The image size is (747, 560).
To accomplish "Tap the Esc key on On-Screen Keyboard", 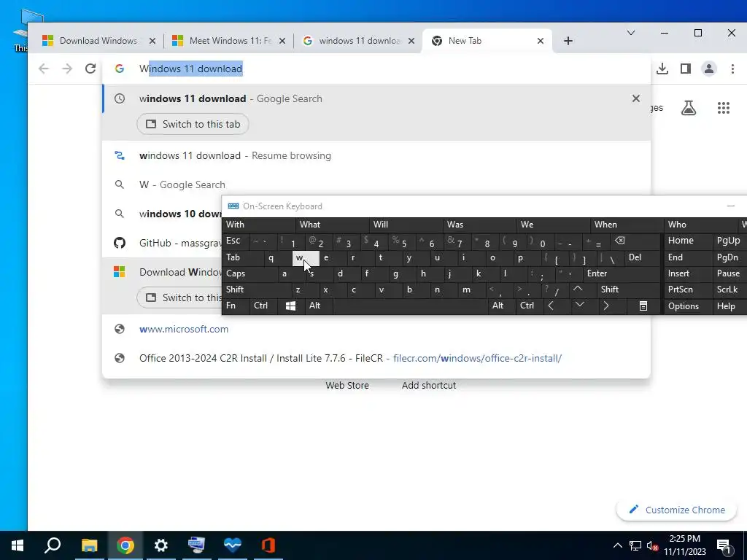I will tap(236, 241).
